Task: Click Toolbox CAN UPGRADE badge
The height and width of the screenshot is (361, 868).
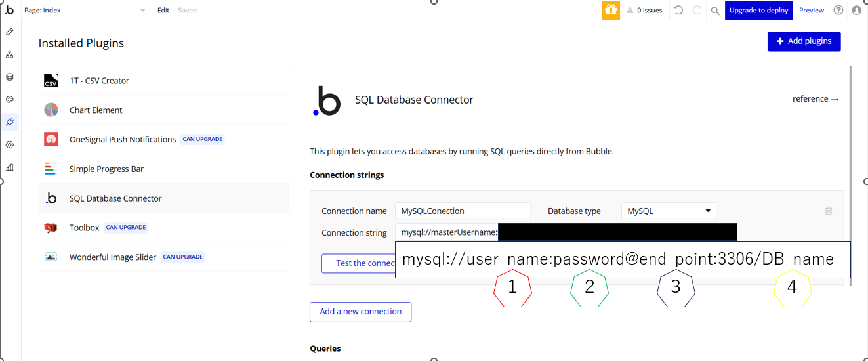Action: click(127, 228)
